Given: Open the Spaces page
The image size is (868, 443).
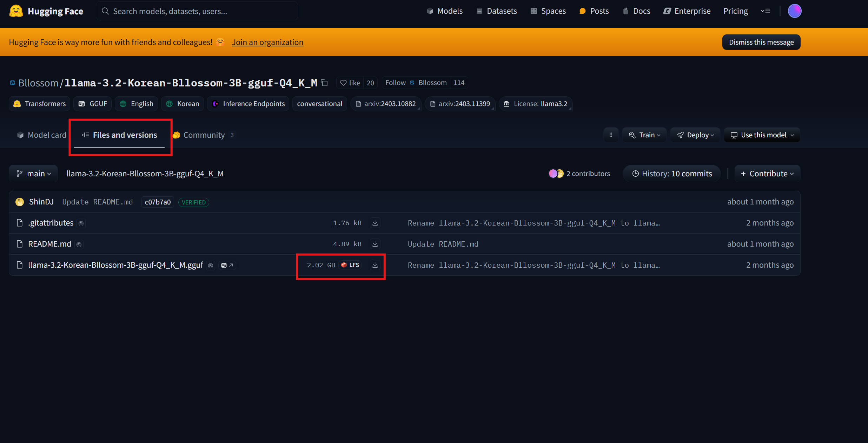Looking at the screenshot, I should tap(548, 11).
